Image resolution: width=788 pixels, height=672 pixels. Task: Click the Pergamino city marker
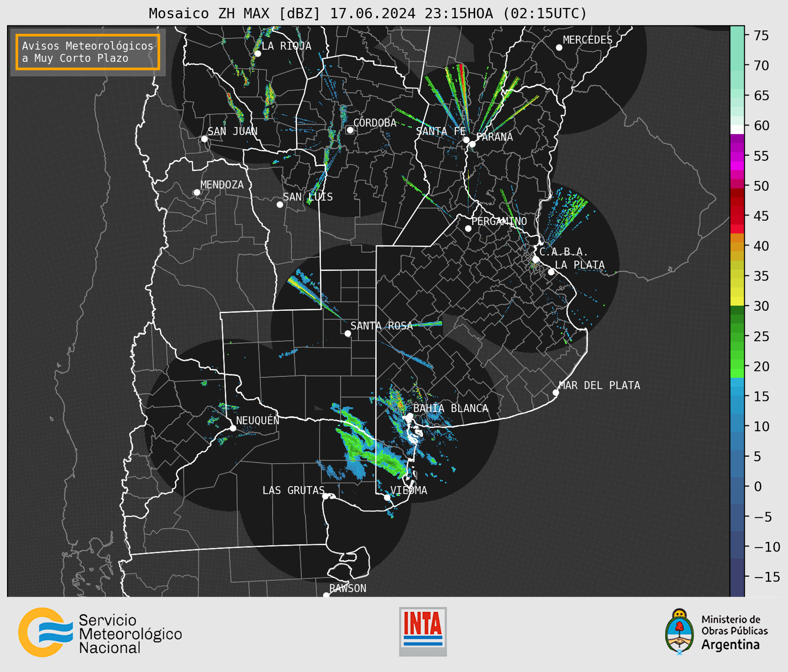tap(468, 229)
